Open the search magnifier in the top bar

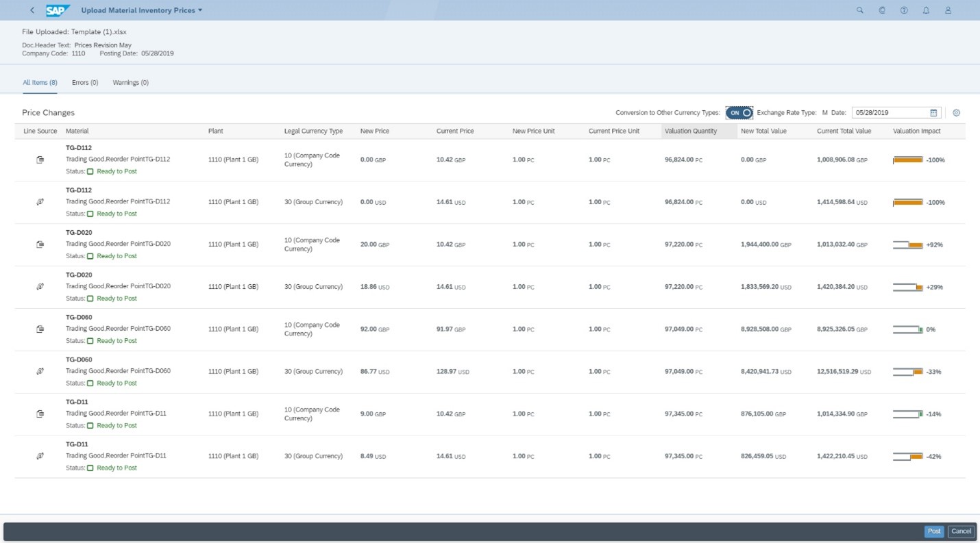click(x=860, y=10)
